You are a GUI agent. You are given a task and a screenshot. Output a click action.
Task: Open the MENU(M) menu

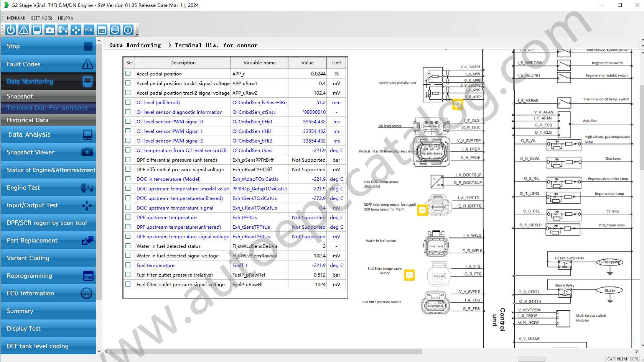16,18
